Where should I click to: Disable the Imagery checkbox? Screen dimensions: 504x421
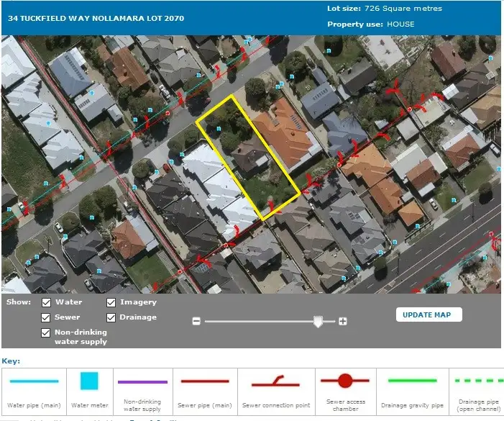(111, 303)
